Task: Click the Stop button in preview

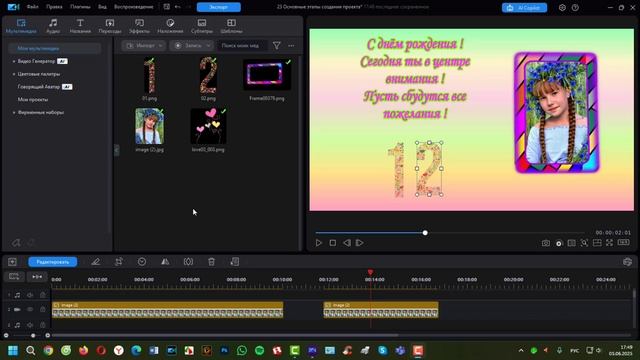Action: click(333, 243)
